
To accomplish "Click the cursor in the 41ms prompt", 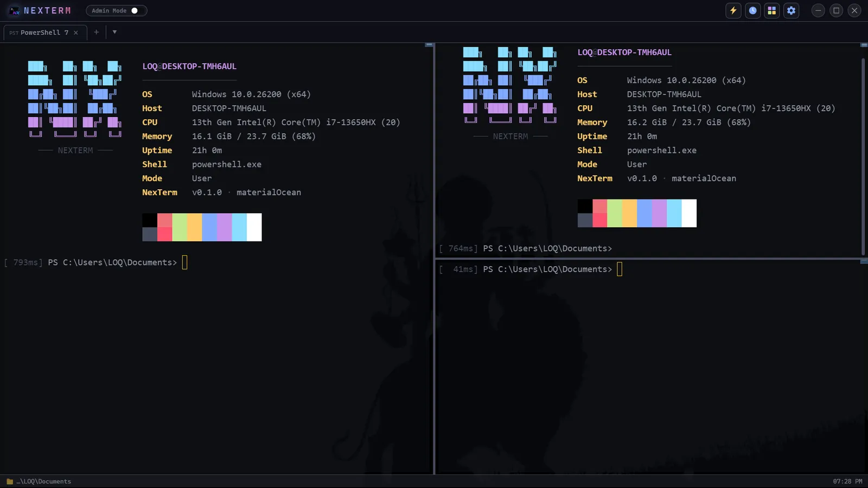I will (x=620, y=269).
